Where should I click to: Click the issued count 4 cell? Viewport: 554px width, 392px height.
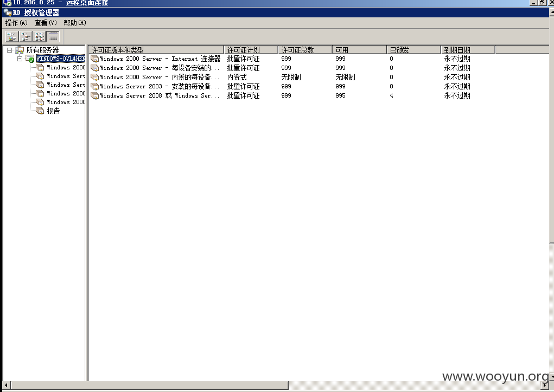coord(391,95)
